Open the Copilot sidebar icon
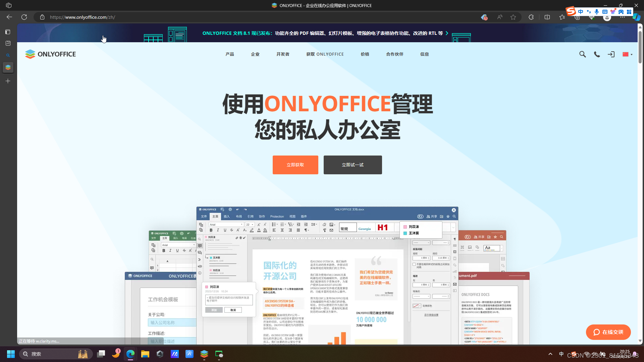The height and width of the screenshot is (362, 644). click(x=636, y=17)
